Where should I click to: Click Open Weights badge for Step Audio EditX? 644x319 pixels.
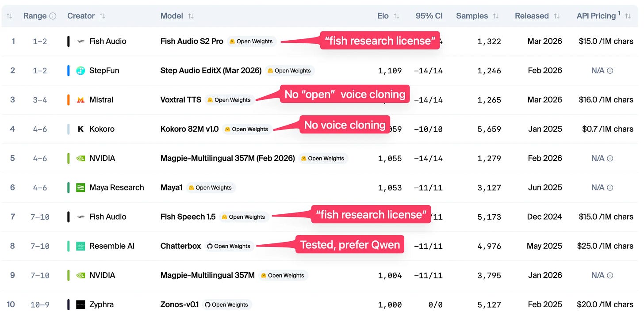(x=289, y=71)
